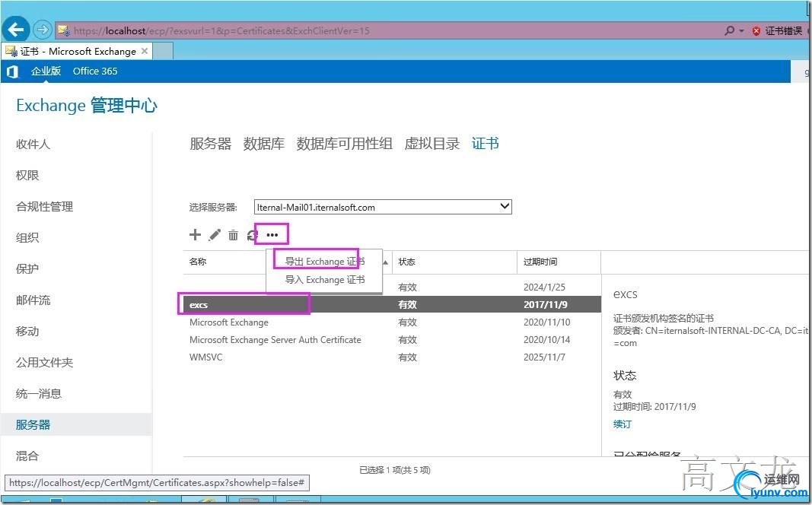This screenshot has width=812, height=505.
Task: Open 移动 in the left navigation
Action: [x=27, y=331]
